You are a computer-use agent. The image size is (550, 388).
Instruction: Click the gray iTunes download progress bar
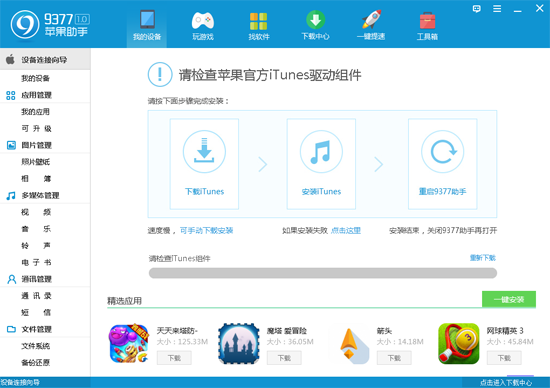click(x=323, y=273)
